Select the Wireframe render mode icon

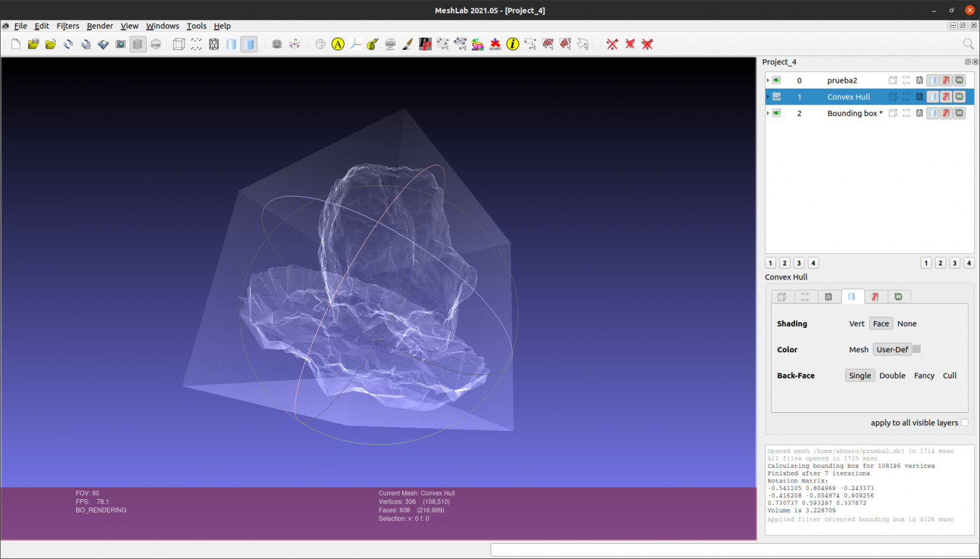coord(214,43)
